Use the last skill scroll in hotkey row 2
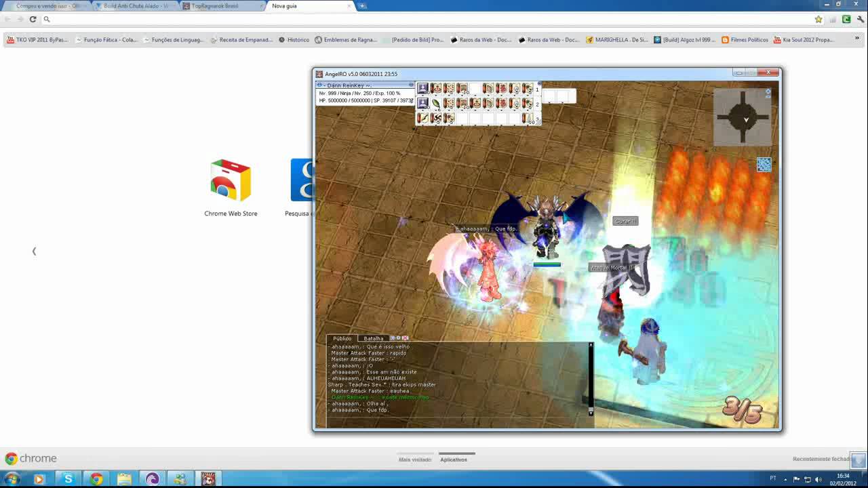 click(528, 104)
